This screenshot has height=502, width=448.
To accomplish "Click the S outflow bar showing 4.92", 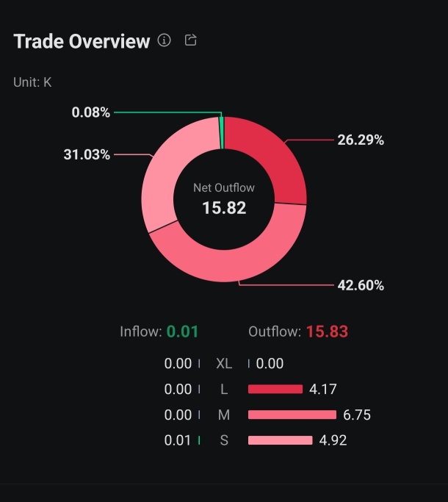I will [x=280, y=440].
